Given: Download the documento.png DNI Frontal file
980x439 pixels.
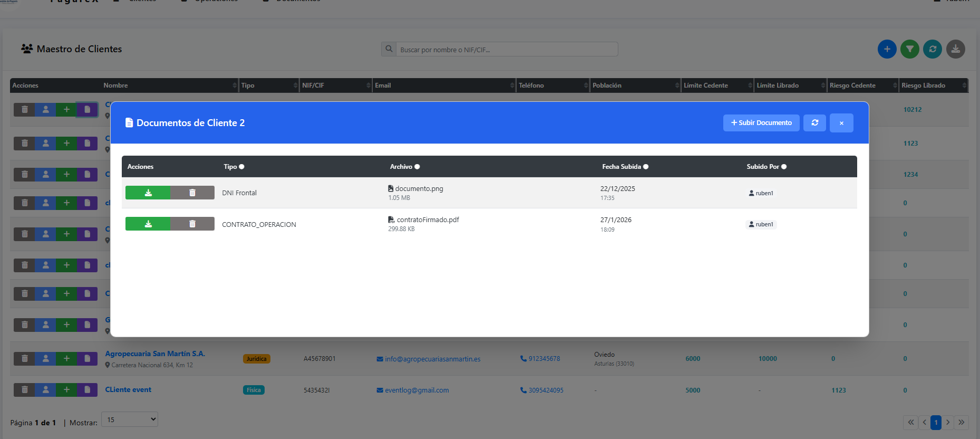Looking at the screenshot, I should point(148,193).
